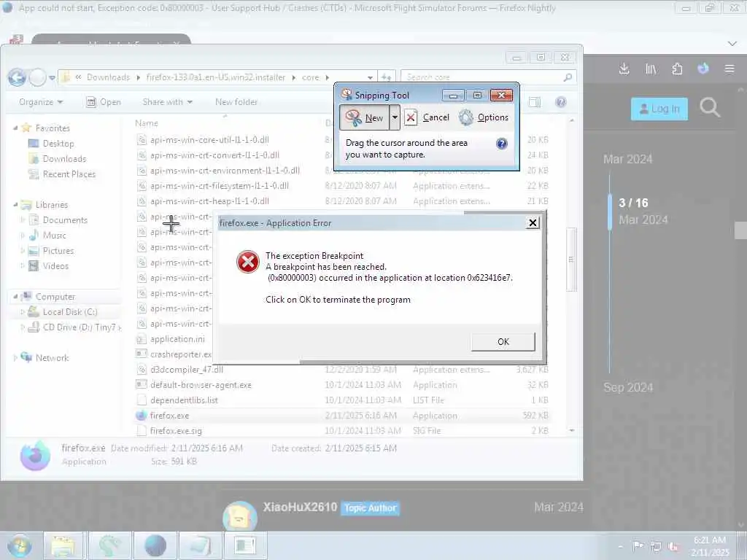The image size is (747, 560).
Task: Open Snipping Tool Options
Action: [484, 117]
